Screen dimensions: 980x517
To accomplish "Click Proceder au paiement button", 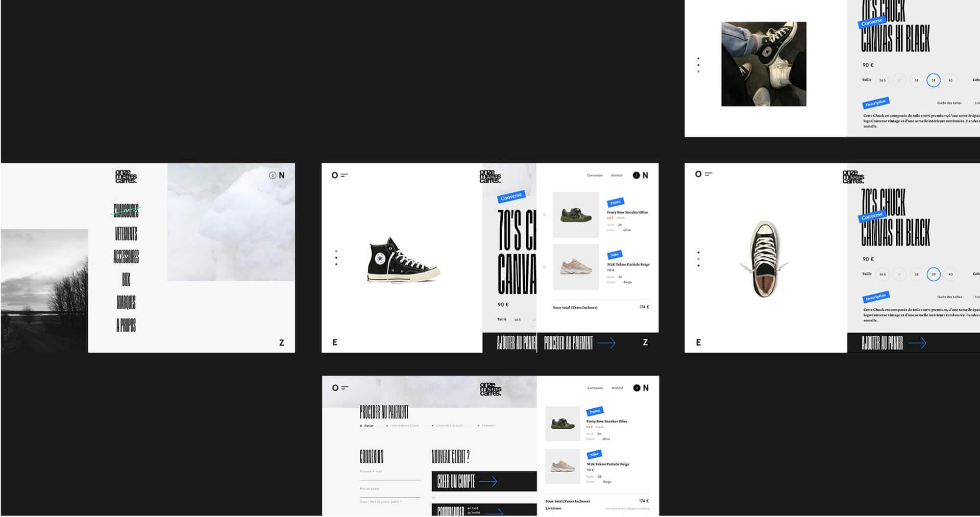I will point(580,343).
